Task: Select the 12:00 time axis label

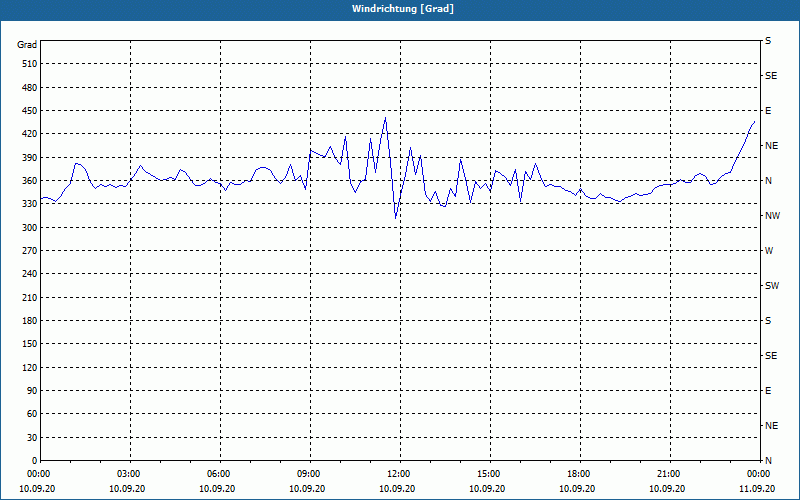Action: click(x=400, y=474)
